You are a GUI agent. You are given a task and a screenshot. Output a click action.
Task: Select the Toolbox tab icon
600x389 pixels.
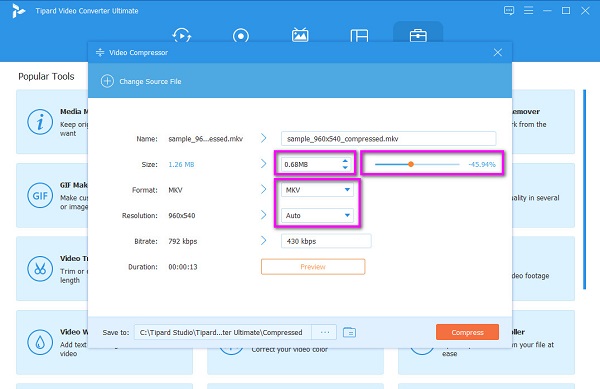418,36
